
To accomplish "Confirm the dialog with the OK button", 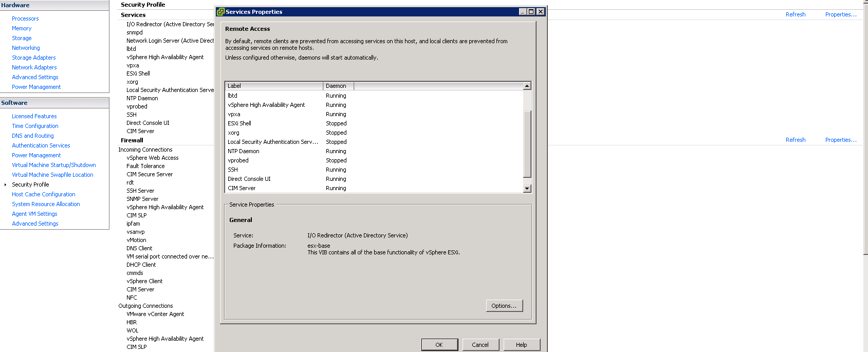I will click(439, 345).
